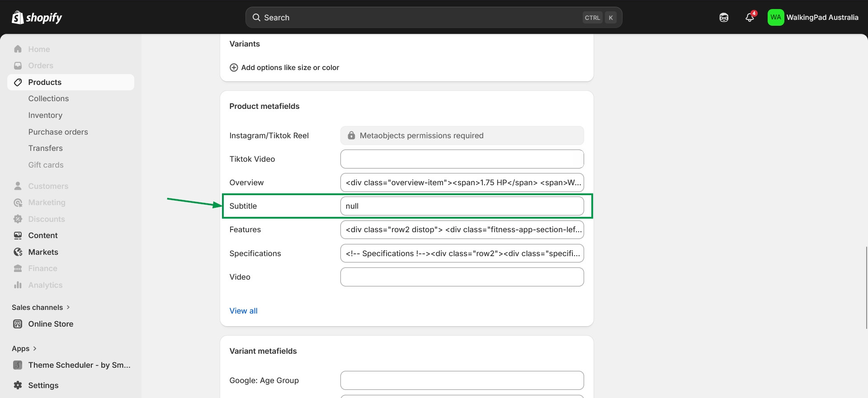Click the Shopify logo icon

click(18, 18)
